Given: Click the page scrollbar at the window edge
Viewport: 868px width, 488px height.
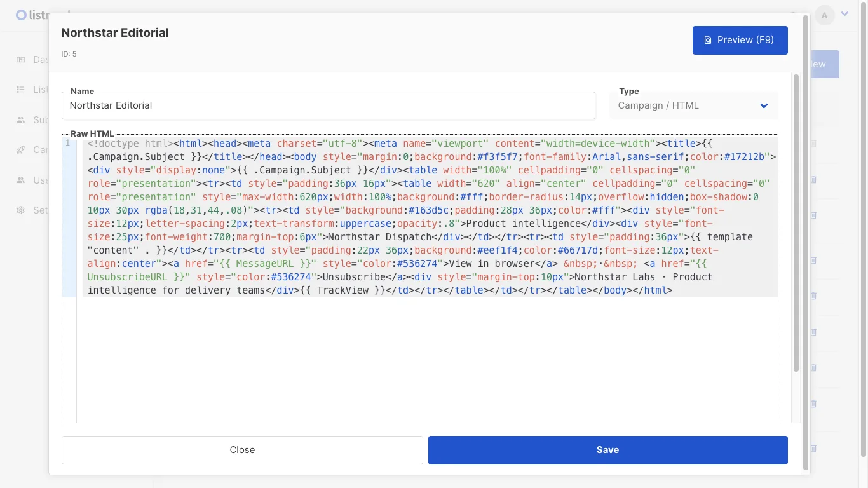Looking at the screenshot, I should [x=863, y=229].
